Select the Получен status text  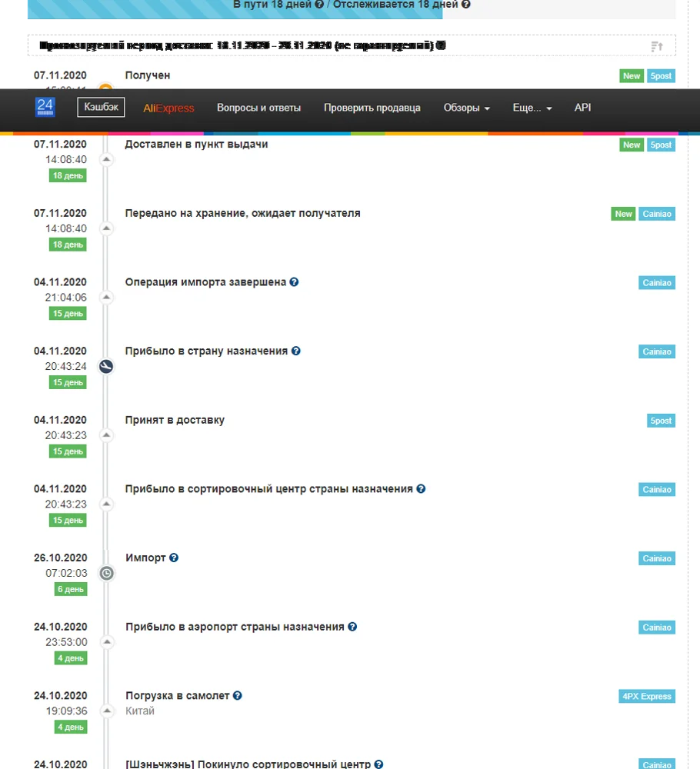click(148, 75)
